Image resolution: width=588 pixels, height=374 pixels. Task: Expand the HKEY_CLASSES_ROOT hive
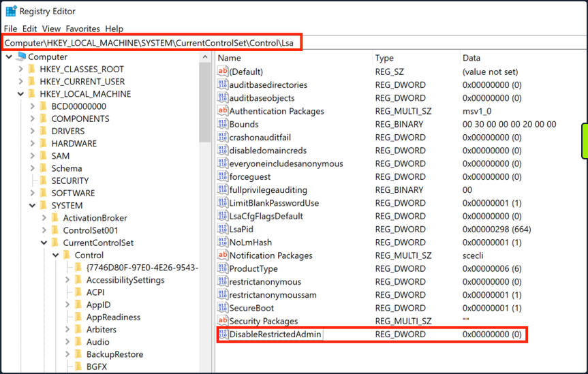[x=20, y=69]
